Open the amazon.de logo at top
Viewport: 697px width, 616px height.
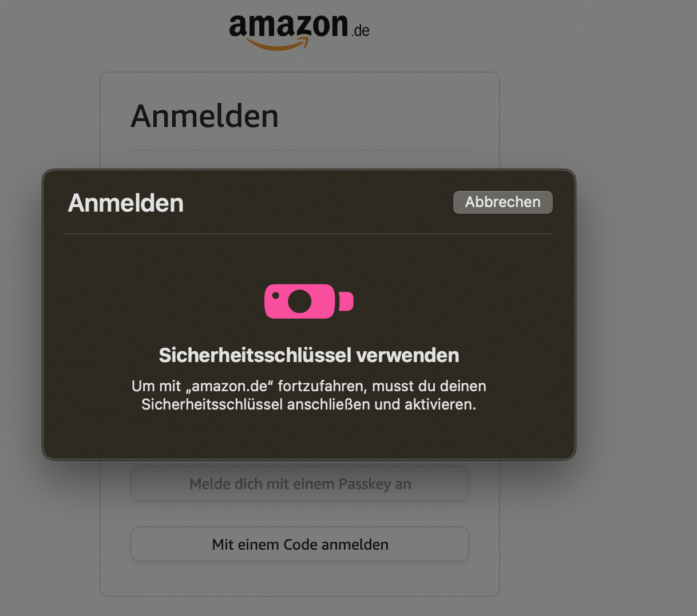pyautogui.click(x=299, y=31)
